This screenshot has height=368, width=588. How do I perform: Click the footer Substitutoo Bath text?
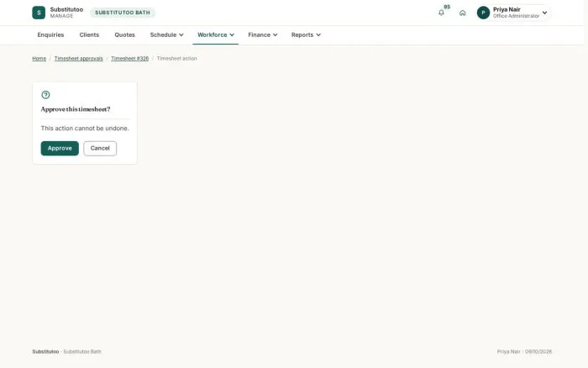[x=82, y=351]
